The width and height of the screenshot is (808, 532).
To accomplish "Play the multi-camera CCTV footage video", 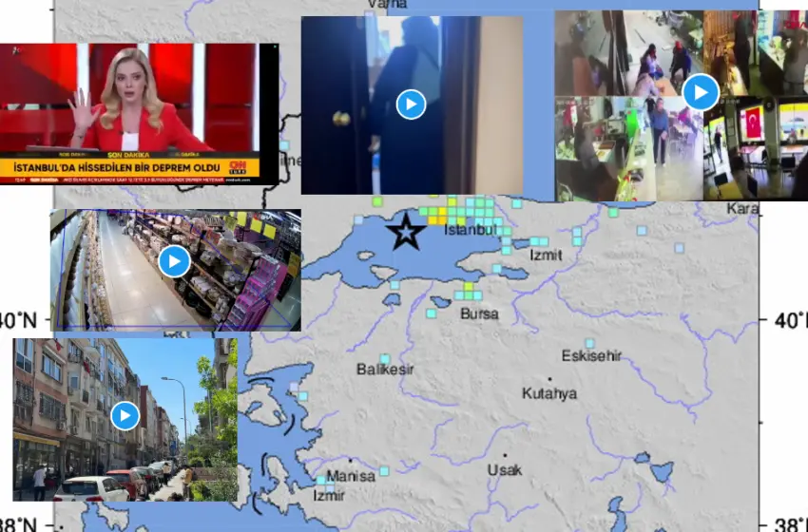I will tap(701, 92).
